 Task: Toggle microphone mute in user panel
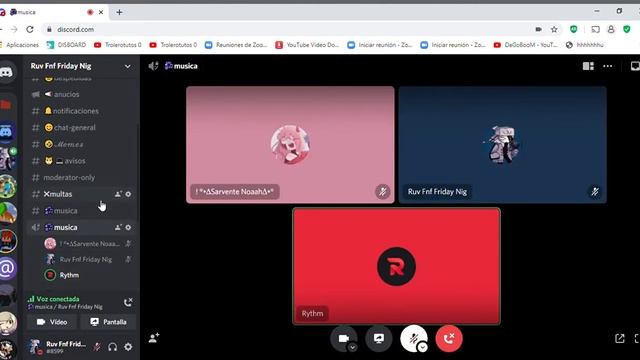(x=97, y=347)
